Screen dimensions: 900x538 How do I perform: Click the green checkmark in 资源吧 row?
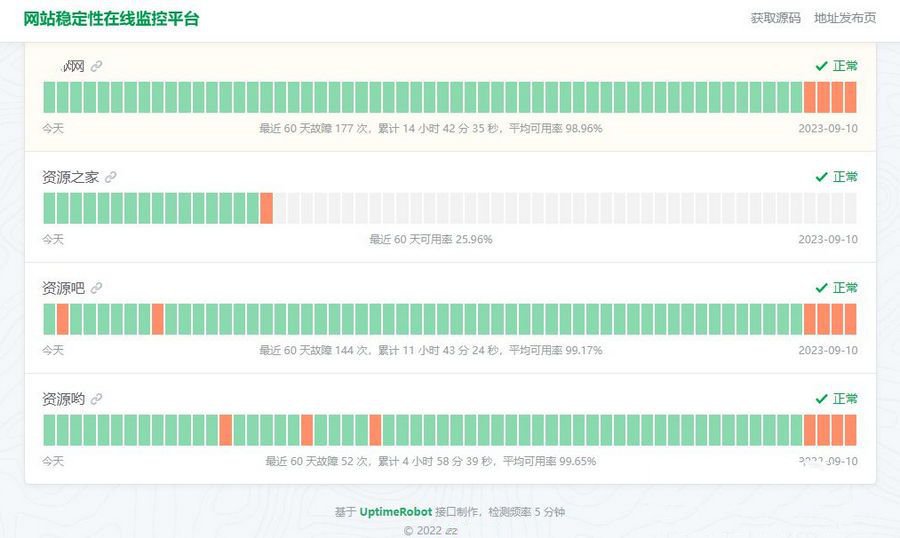coord(821,288)
